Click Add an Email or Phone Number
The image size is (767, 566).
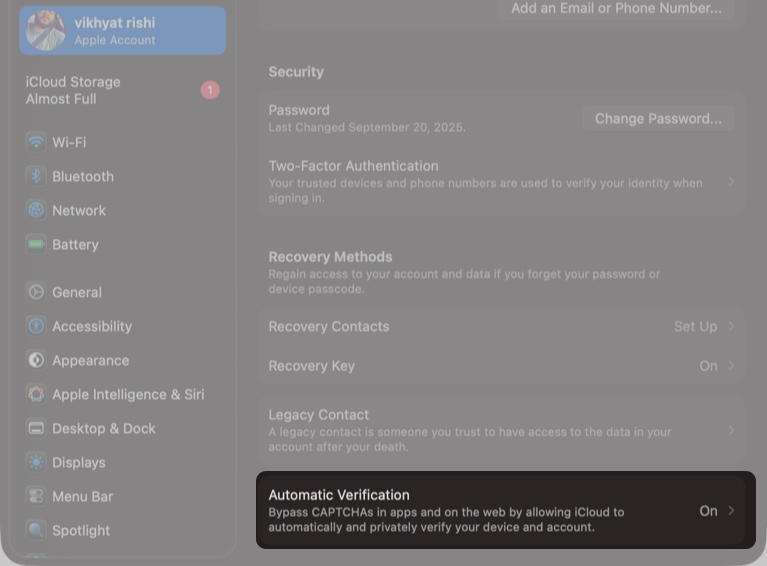tap(616, 8)
